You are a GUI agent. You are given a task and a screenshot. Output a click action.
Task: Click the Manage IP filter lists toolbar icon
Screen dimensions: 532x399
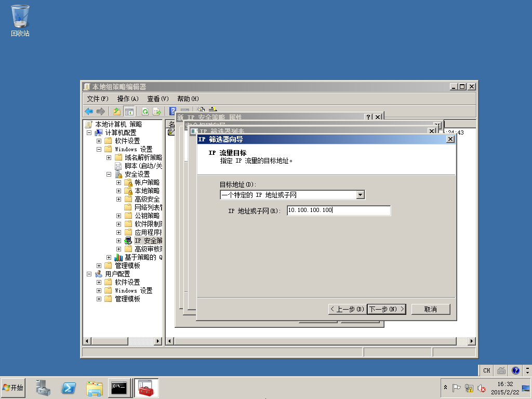pyautogui.click(x=212, y=109)
